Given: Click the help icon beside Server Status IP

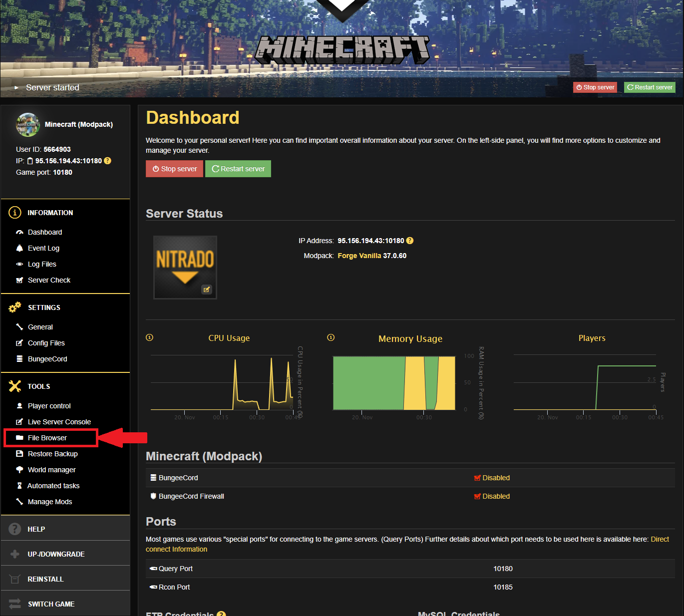Looking at the screenshot, I should (410, 241).
